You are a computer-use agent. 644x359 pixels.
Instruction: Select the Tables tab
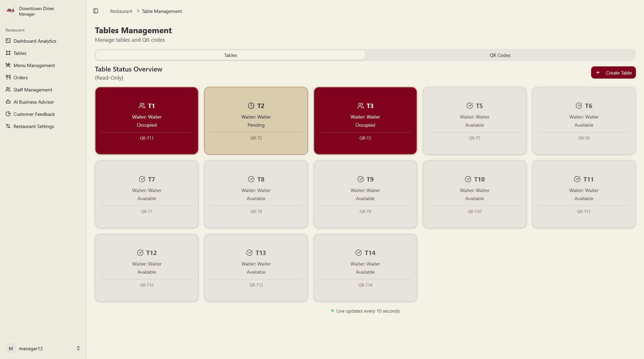coord(230,55)
